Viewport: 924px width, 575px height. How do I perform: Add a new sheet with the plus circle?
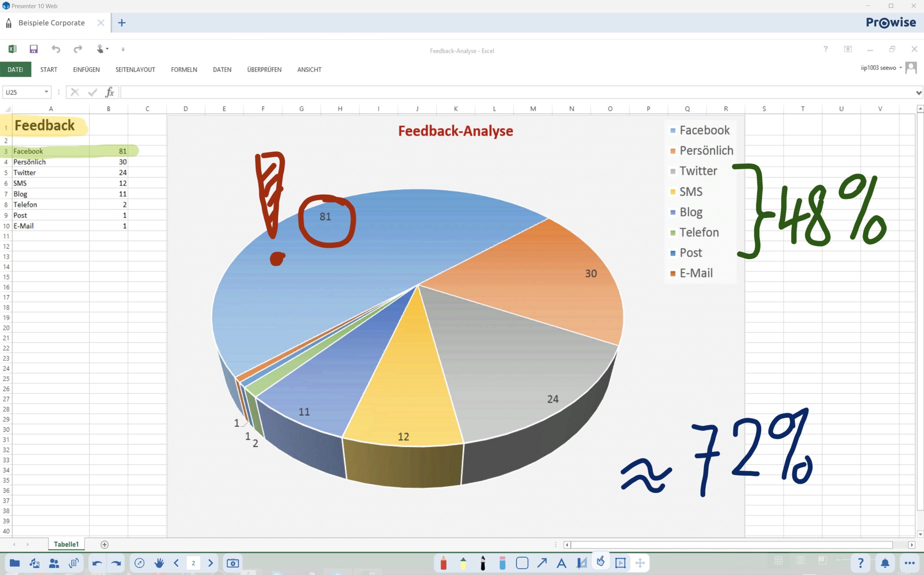[x=104, y=545]
